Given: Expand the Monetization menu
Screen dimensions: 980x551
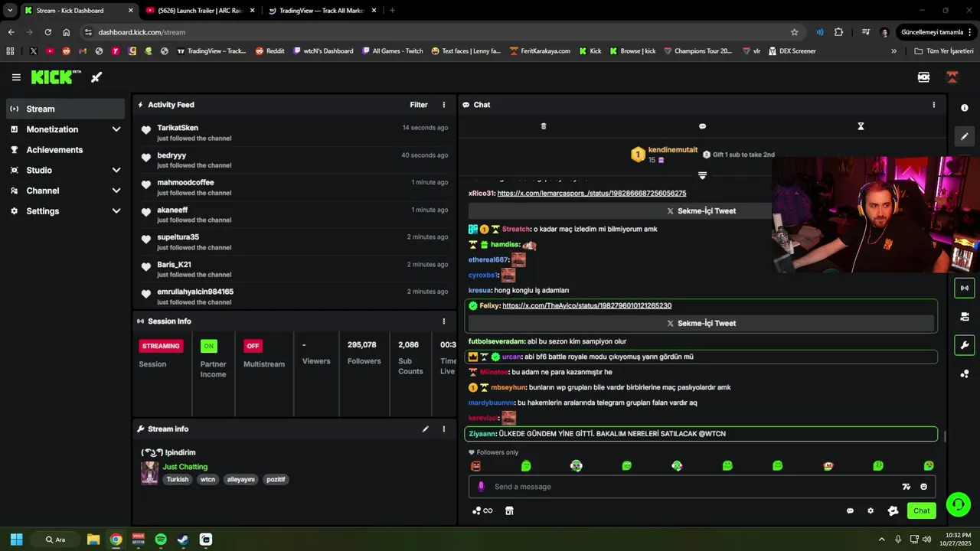Looking at the screenshot, I should (x=65, y=129).
